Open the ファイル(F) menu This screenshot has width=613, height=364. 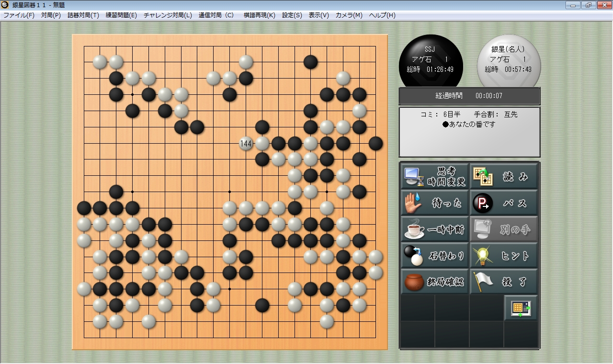click(19, 15)
